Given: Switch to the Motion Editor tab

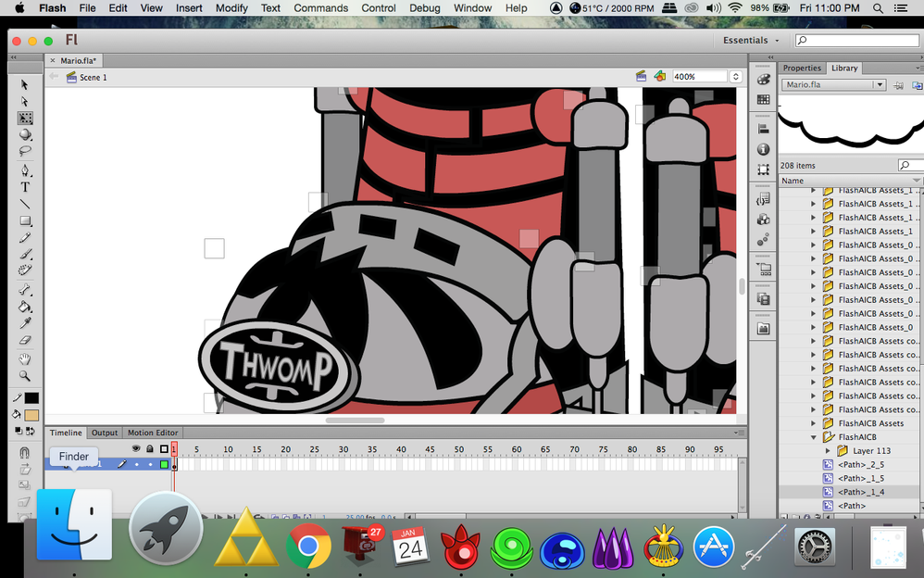Looking at the screenshot, I should coord(153,433).
